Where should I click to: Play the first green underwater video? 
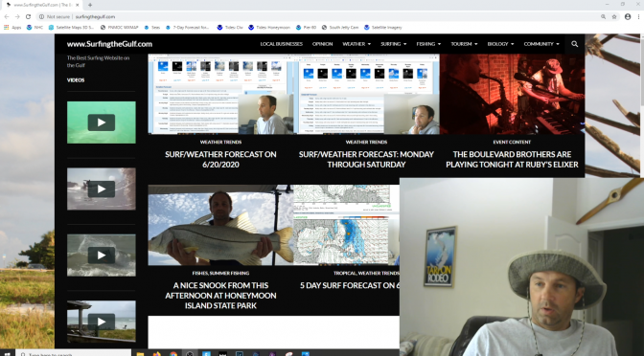101,122
